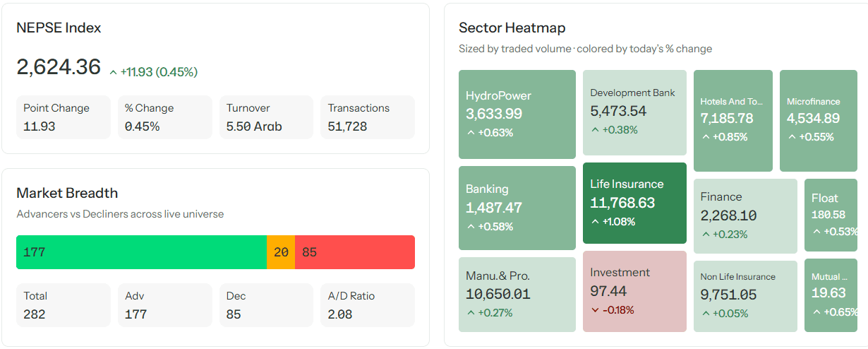This screenshot has height=349, width=868.
Task: Click the Turnover 5.50 Arab card
Action: pos(267,117)
